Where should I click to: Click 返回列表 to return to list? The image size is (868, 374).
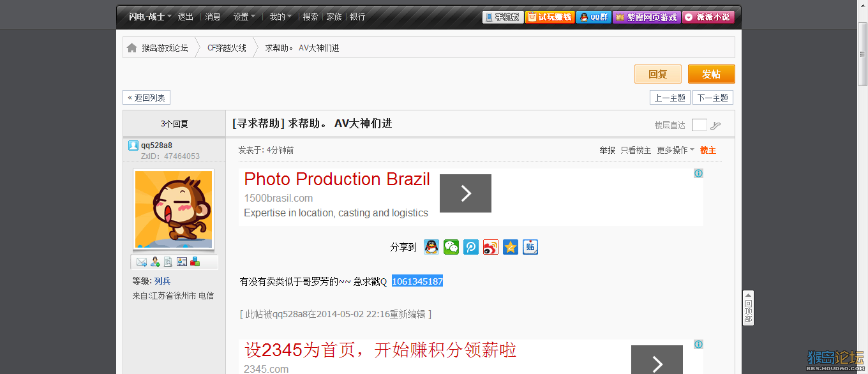pyautogui.click(x=147, y=98)
